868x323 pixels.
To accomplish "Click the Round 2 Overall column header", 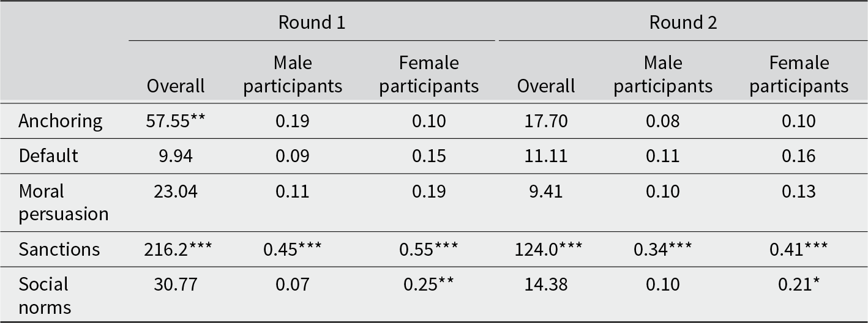I will [x=546, y=86].
